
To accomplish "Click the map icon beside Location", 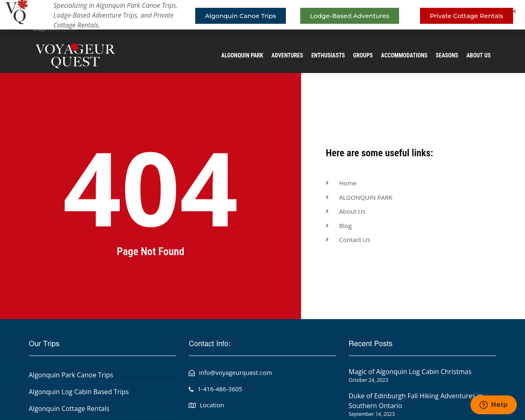I will click(192, 405).
